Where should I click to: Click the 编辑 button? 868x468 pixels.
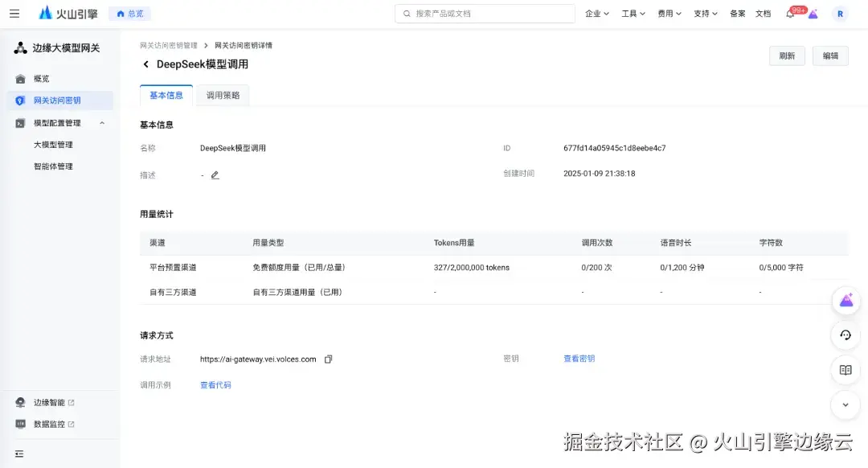coord(830,56)
